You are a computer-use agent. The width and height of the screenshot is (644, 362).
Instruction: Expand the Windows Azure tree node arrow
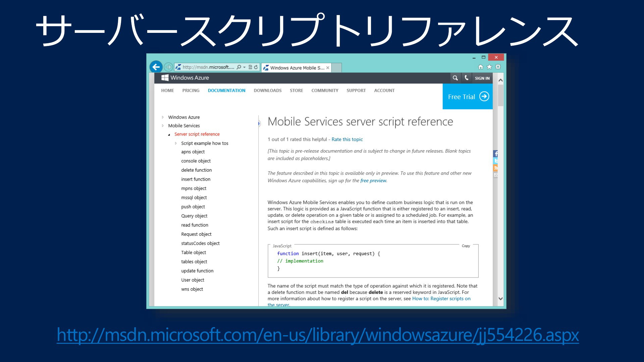(163, 117)
